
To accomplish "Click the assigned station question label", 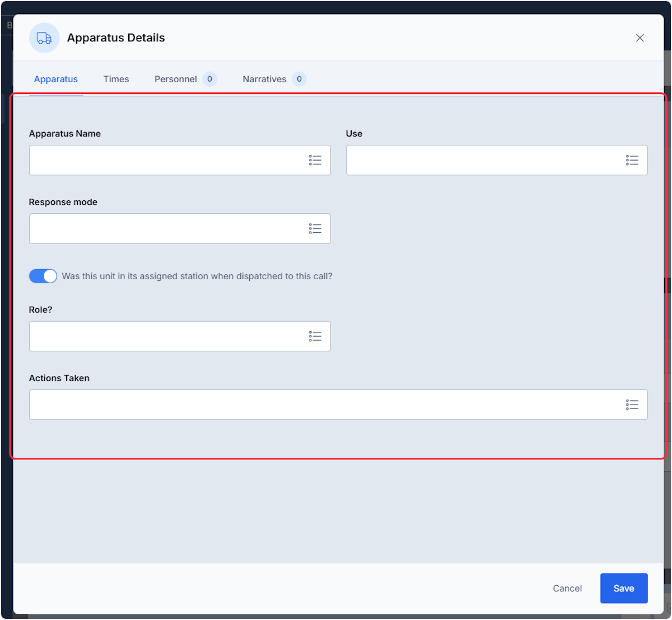I will click(197, 276).
